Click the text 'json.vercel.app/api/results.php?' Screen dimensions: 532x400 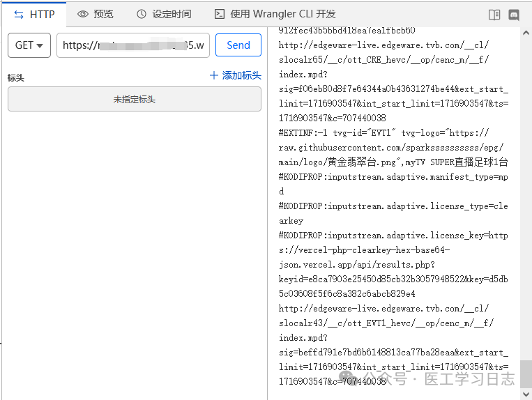[356, 264]
